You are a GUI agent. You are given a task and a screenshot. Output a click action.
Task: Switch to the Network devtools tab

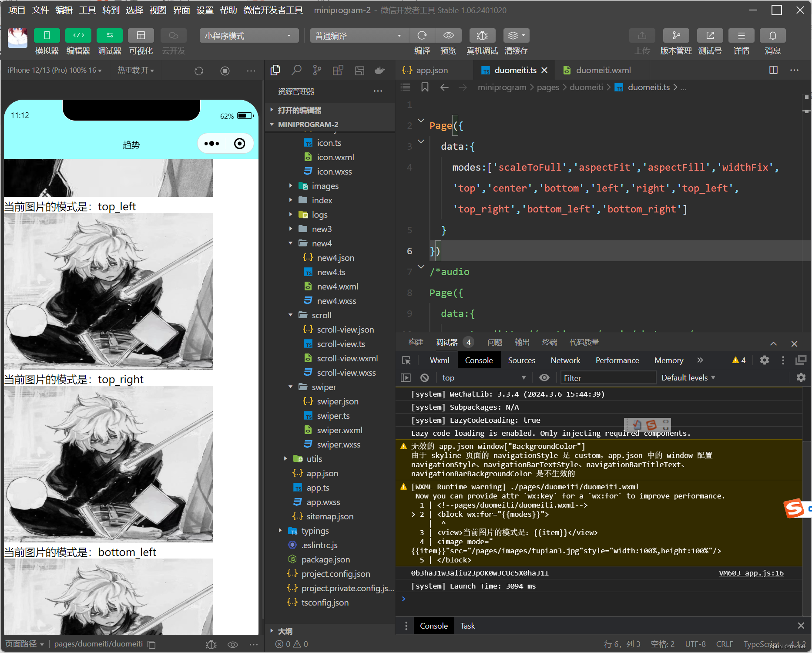pyautogui.click(x=565, y=360)
